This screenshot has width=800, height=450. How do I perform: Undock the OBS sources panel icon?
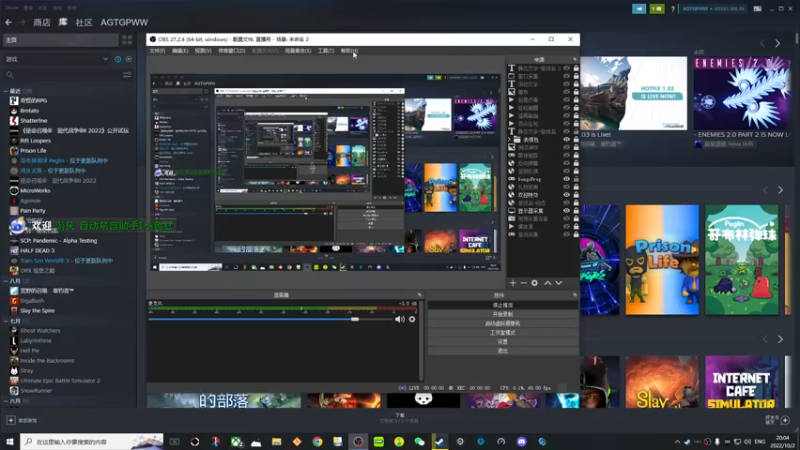574,60
